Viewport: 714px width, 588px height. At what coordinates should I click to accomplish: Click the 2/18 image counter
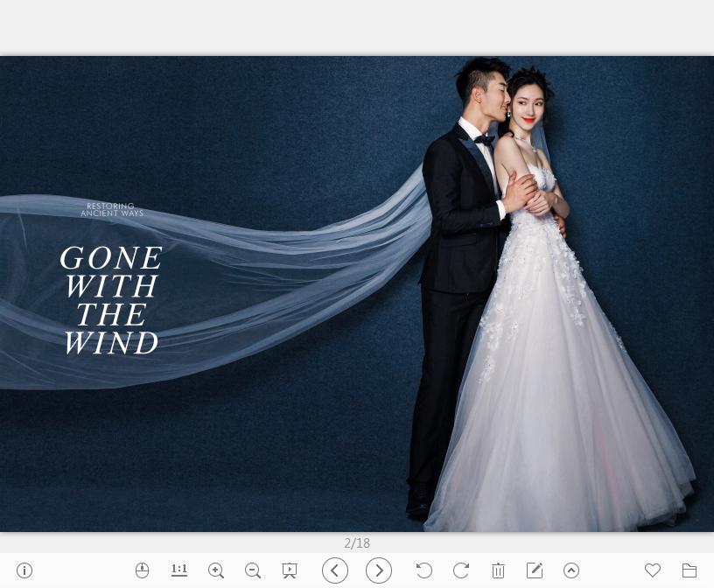[357, 542]
